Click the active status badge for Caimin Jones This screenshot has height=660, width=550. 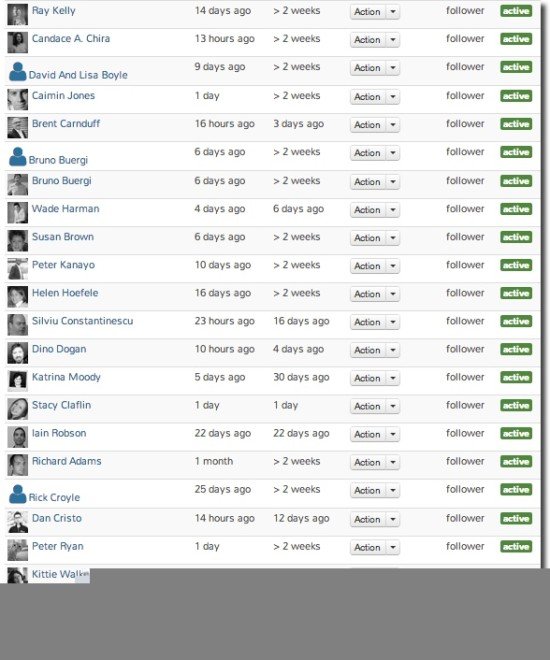(x=516, y=96)
